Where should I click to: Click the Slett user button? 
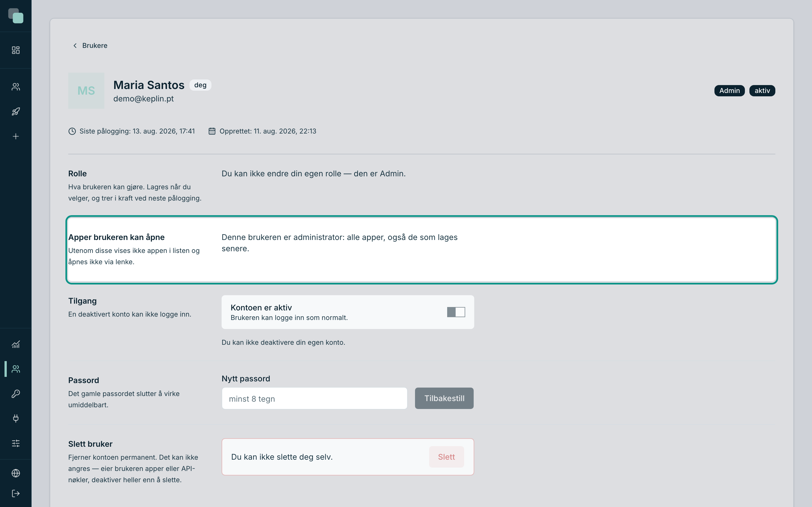(446, 457)
